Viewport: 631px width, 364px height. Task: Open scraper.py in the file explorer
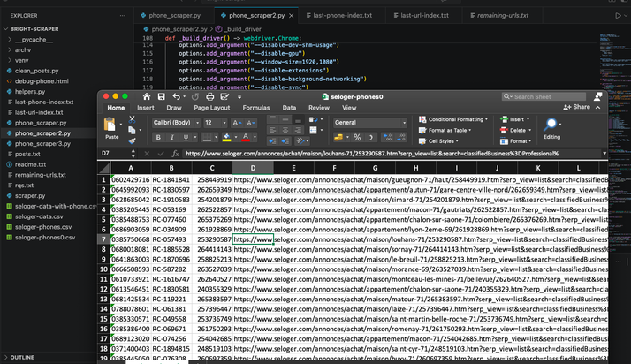28,195
